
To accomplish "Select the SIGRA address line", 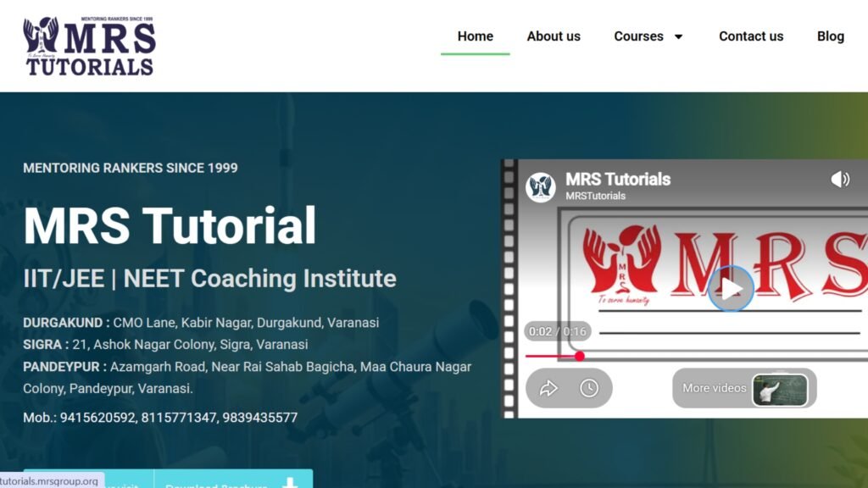I will pyautogui.click(x=165, y=345).
